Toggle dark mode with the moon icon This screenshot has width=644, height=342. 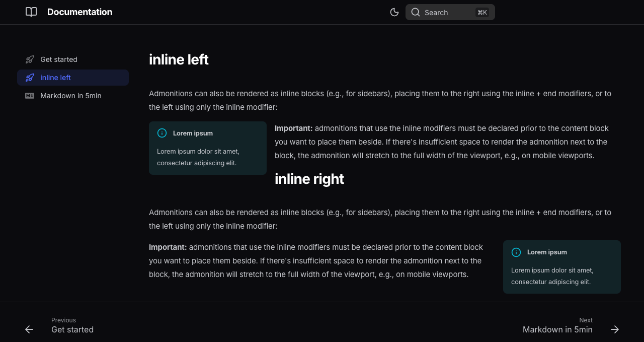click(394, 12)
